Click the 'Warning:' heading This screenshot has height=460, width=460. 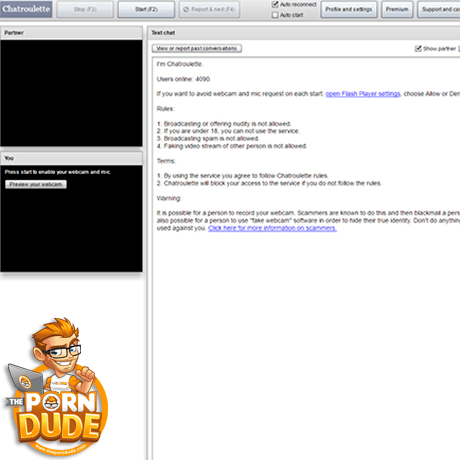[169, 198]
